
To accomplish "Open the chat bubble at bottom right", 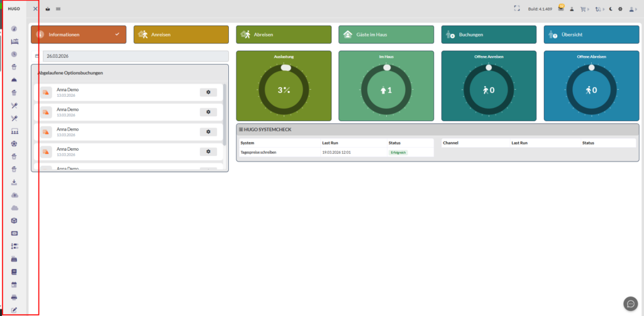I will pyautogui.click(x=630, y=303).
